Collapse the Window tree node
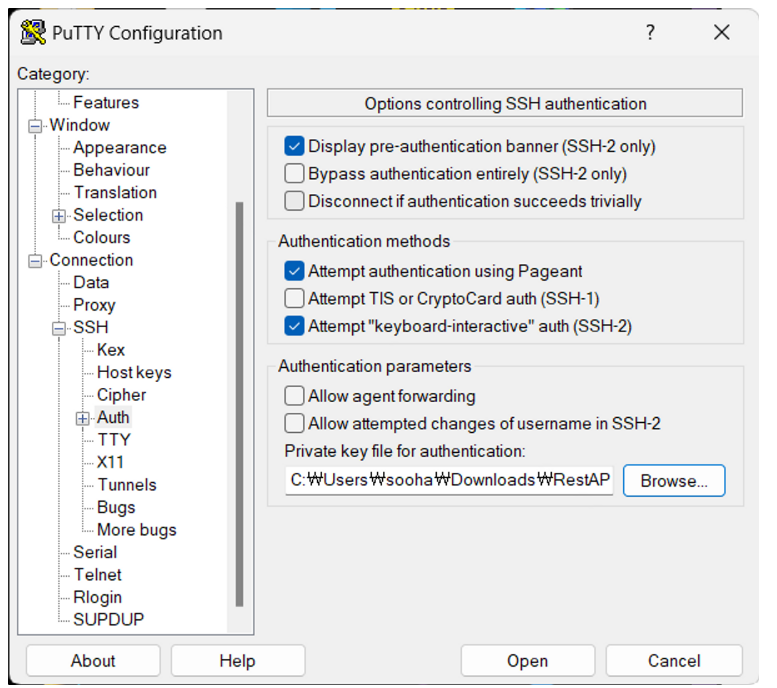This screenshot has width=777, height=688. coord(35,126)
